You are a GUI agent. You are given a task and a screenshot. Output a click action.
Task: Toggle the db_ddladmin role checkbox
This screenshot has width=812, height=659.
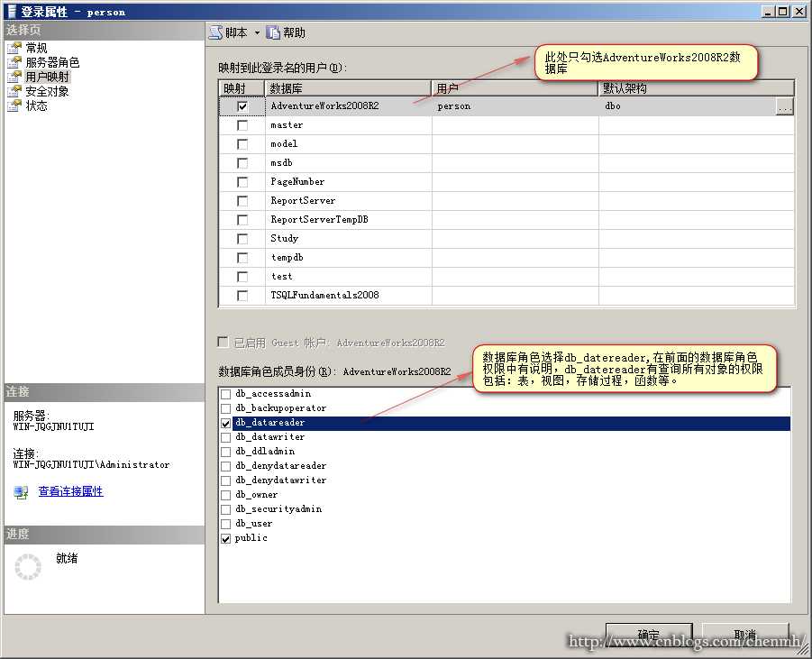tap(226, 453)
